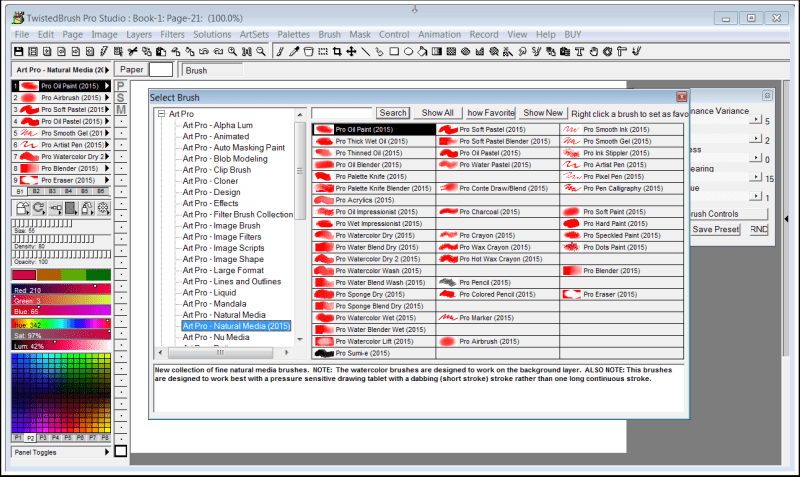Select Art Pro - Mandala in tree
This screenshot has width=800, height=477.
214,304
